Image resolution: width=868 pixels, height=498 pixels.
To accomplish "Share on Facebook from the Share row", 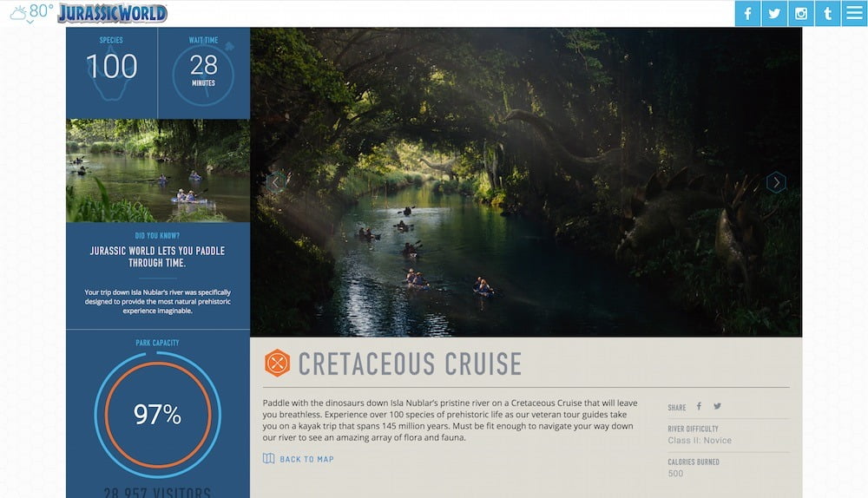I will (699, 406).
